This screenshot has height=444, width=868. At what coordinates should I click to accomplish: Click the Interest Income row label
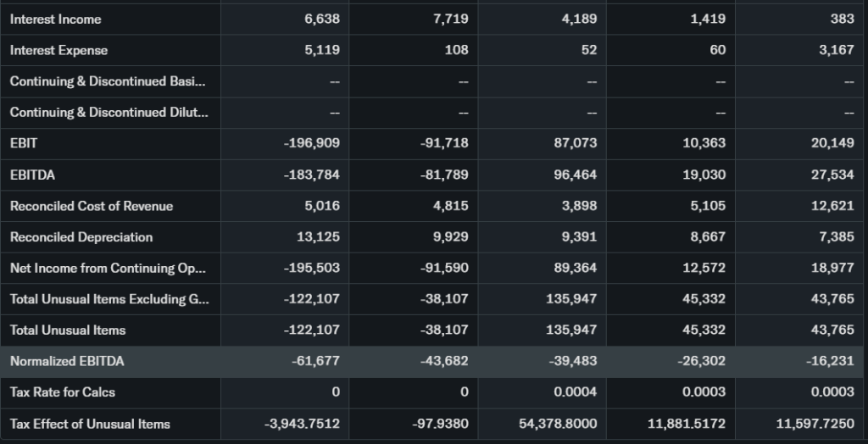pos(55,19)
